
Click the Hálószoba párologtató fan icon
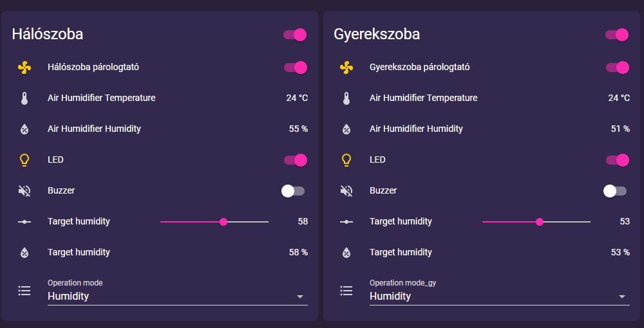click(x=24, y=68)
